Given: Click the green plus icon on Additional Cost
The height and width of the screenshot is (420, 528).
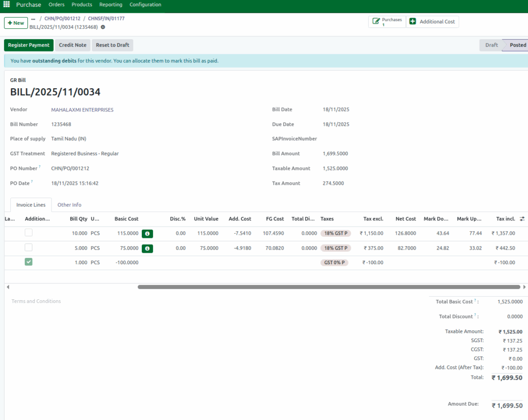Looking at the screenshot, I should click(412, 21).
